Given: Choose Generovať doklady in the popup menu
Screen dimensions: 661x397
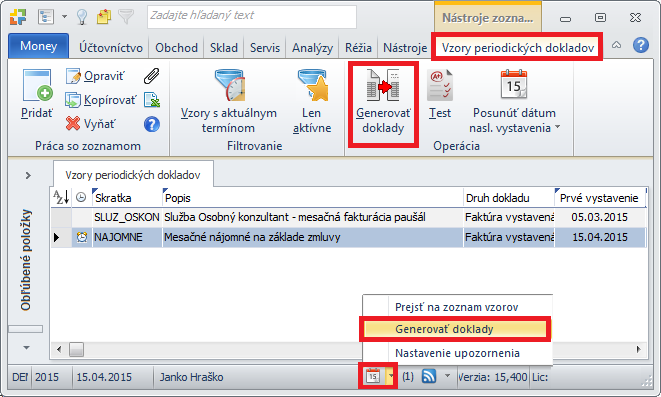Looking at the screenshot, I should (x=455, y=329).
